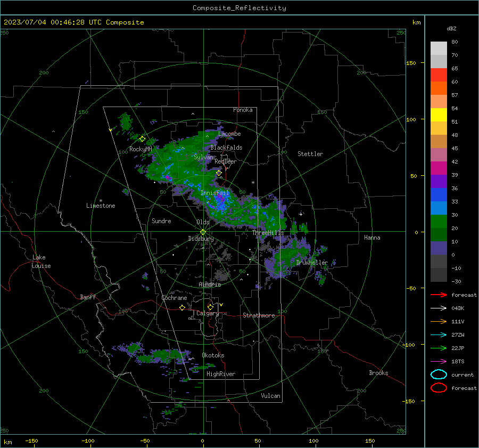
Task: Pick the orange 60 dBZ color band
Action: [439, 88]
